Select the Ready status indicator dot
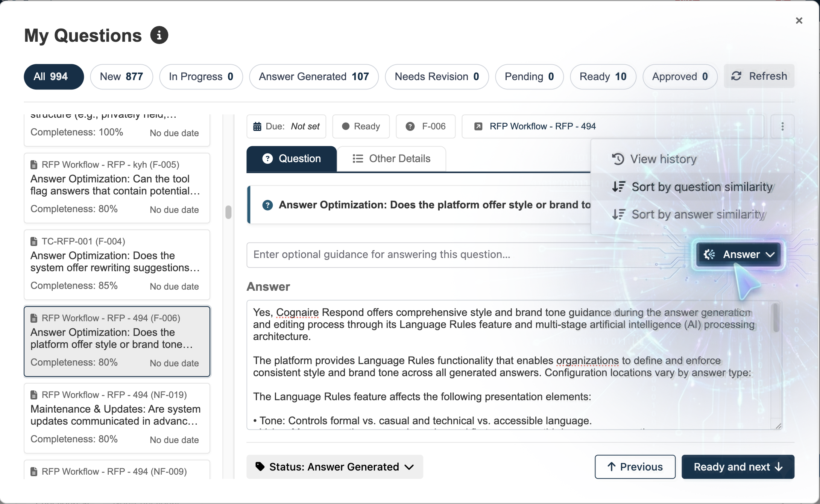Image resolution: width=820 pixels, height=504 pixels. coord(346,126)
